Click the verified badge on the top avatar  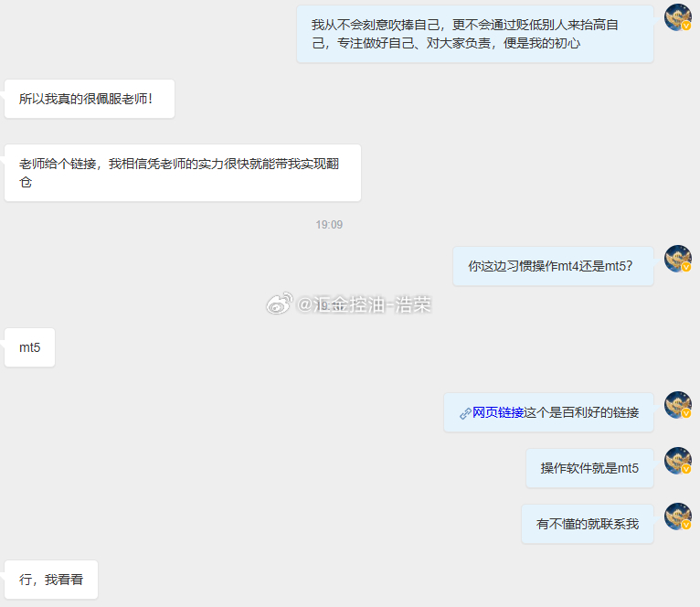[x=686, y=26]
